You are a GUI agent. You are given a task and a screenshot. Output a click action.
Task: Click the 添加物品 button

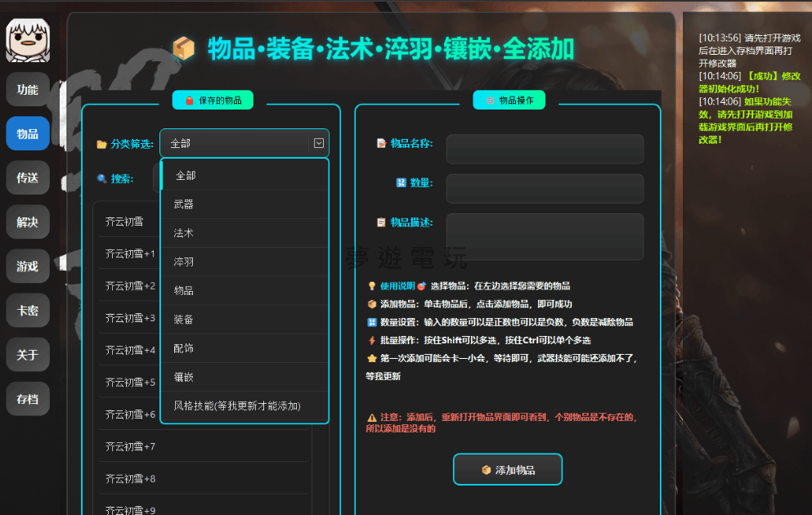[508, 469]
